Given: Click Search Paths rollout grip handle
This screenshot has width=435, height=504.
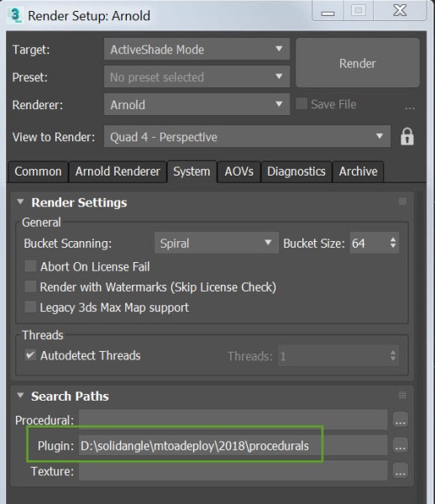Looking at the screenshot, I should click(x=402, y=396).
